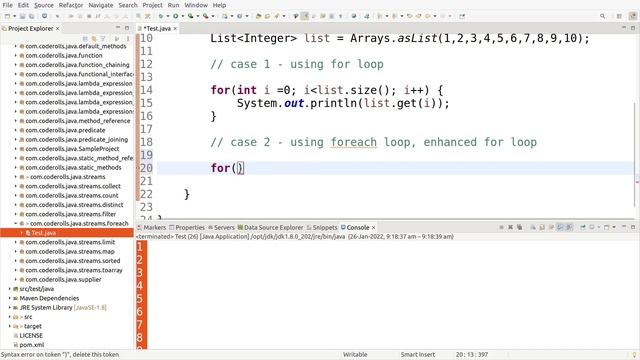This screenshot has width=640, height=360.
Task: Open the toolbar Search magnifier icon
Action: 602,16
